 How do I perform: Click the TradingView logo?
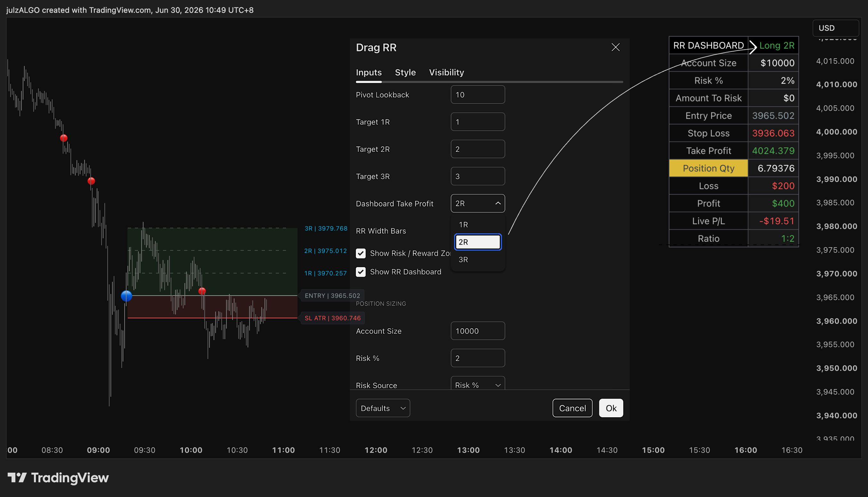(x=58, y=477)
